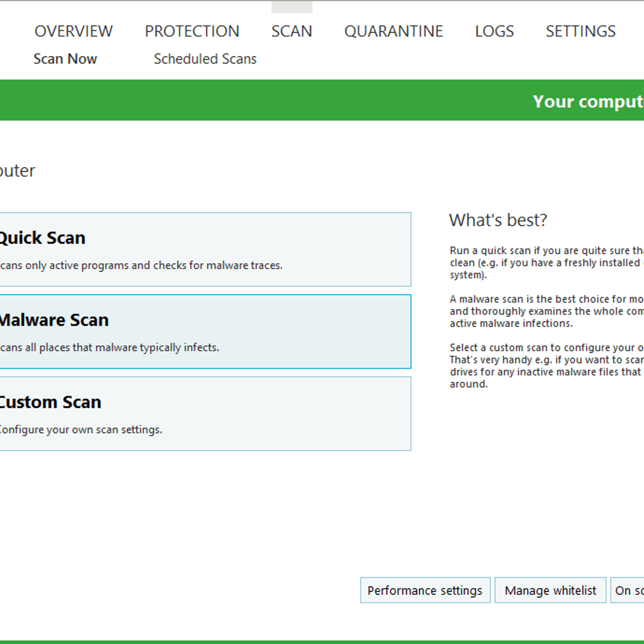Open the OVERVIEW tab
The image size is (644, 644).
point(73,31)
